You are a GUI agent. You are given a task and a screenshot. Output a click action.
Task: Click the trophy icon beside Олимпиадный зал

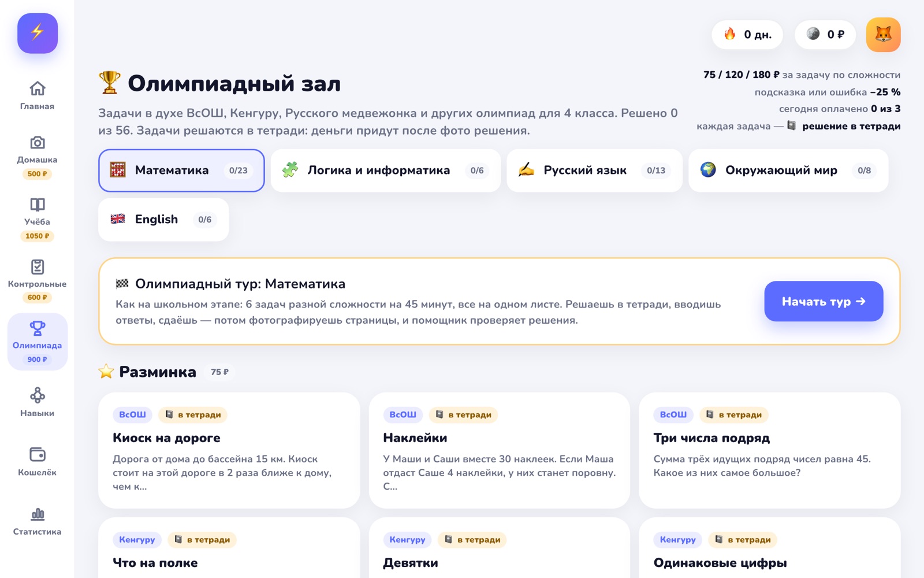point(110,83)
